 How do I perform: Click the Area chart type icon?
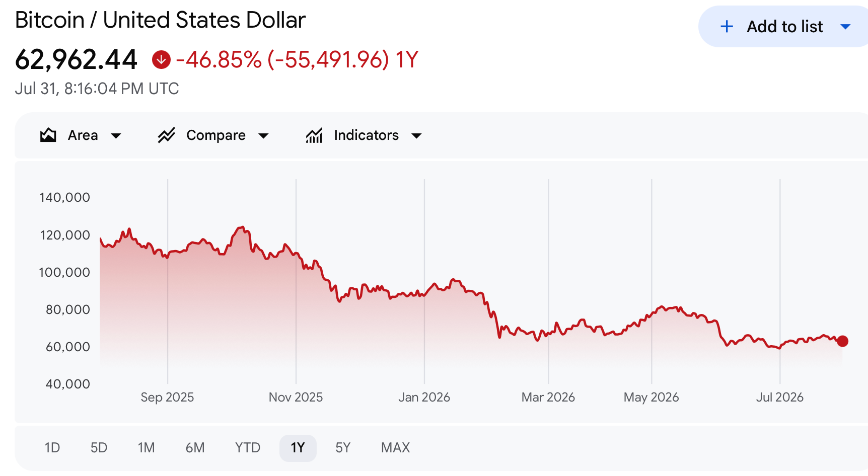[48, 135]
